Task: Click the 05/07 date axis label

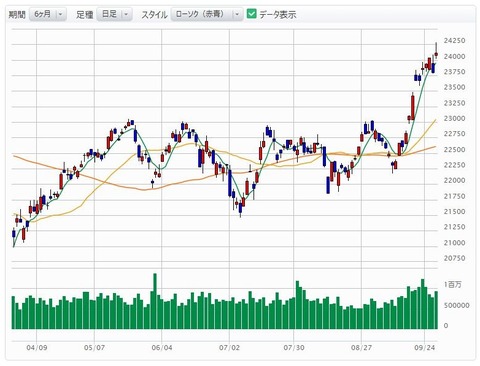Action: tap(94, 348)
